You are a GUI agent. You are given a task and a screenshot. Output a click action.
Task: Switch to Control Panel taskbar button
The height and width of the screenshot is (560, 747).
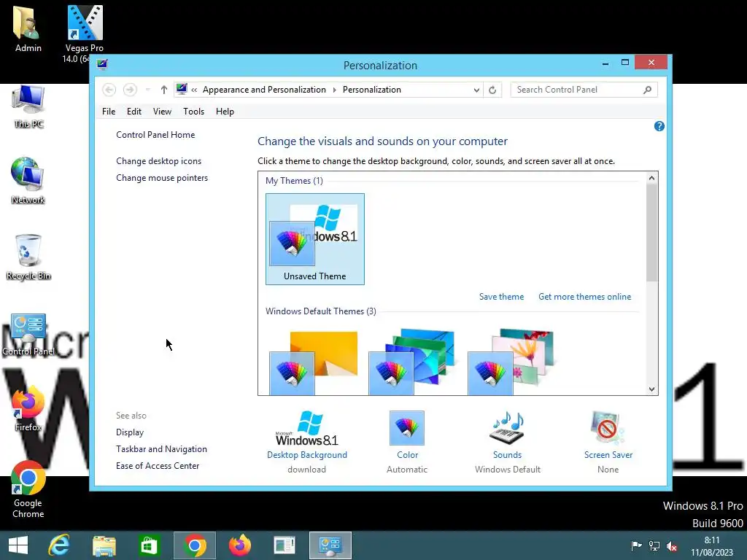(330, 545)
